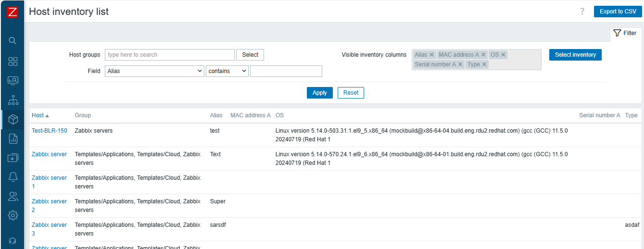Expand the Field dropdown showing Alias
The height and width of the screenshot is (249, 644).
(155, 71)
